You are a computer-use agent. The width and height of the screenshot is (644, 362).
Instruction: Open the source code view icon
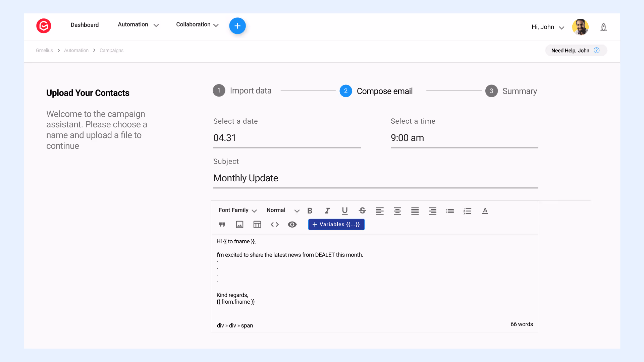click(x=275, y=225)
